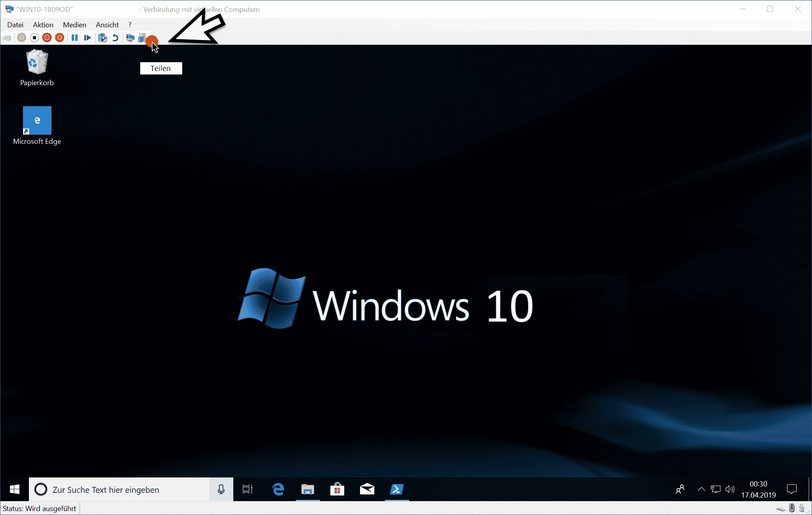Open File Explorer from the taskbar
Viewport: 812px width, 515px height.
coord(308,490)
